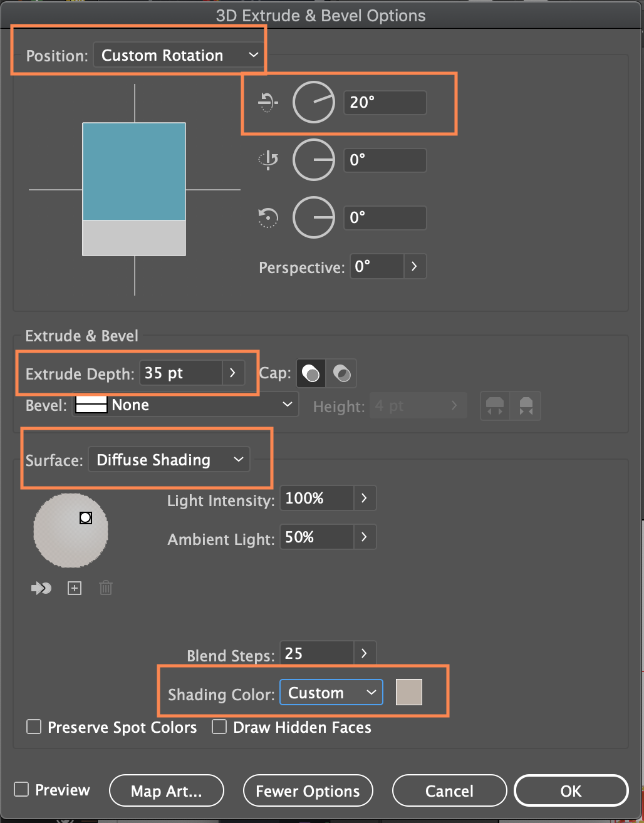
Task: Open the Shading Color Custom dropdown
Action: tap(331, 693)
